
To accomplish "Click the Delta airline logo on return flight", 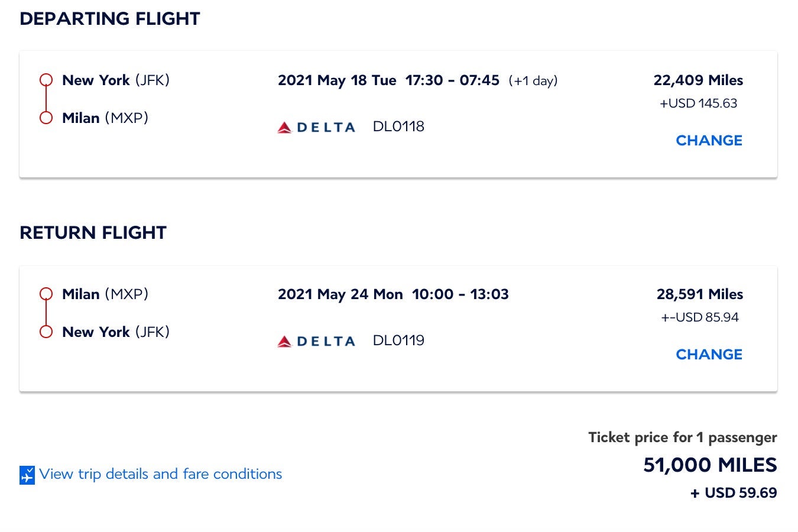I will point(317,340).
